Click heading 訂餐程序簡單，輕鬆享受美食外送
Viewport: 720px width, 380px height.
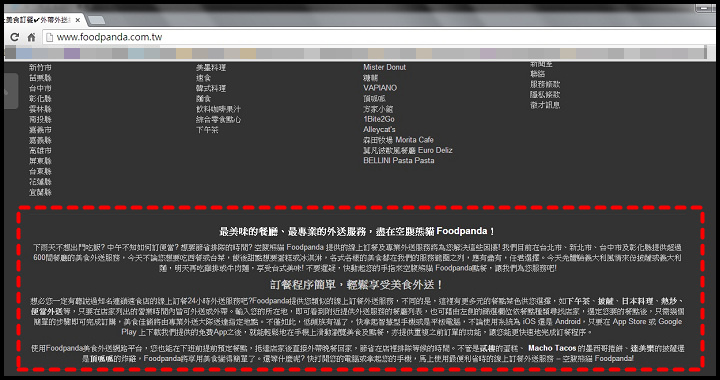pyautogui.click(x=356, y=285)
